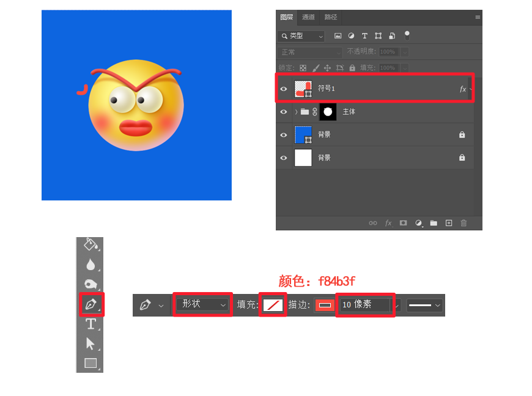The height and width of the screenshot is (396, 532).
Task: Hide the 符号1 layer visibility eye
Action: pyautogui.click(x=284, y=88)
